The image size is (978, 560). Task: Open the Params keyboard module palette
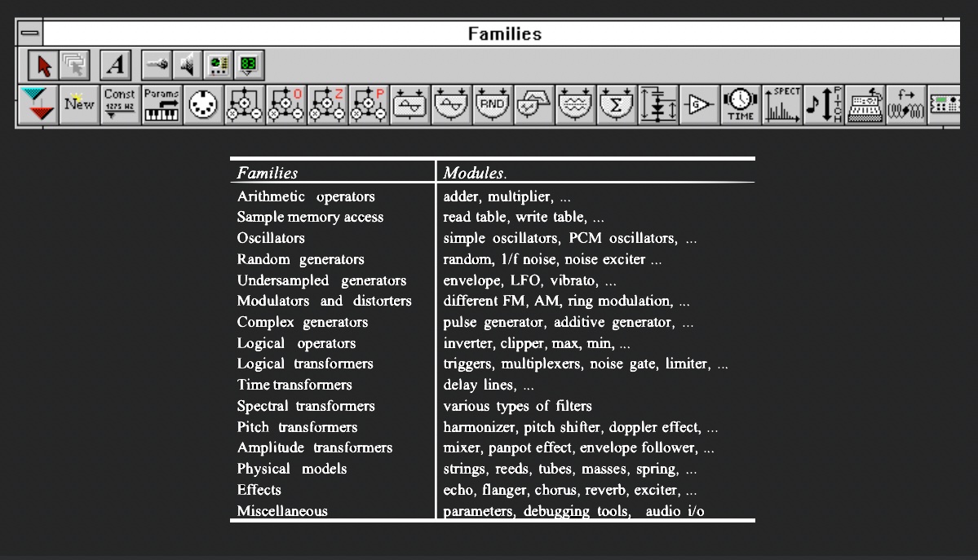point(162,104)
